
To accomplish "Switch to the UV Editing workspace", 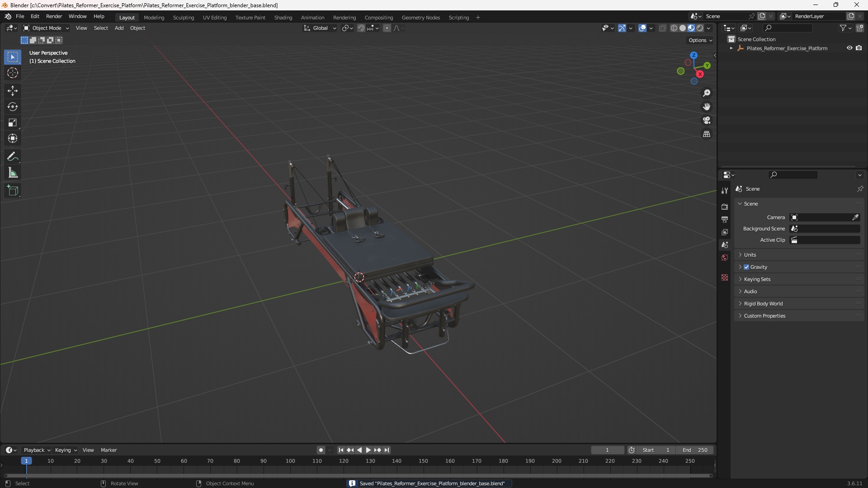I will pos(215,18).
